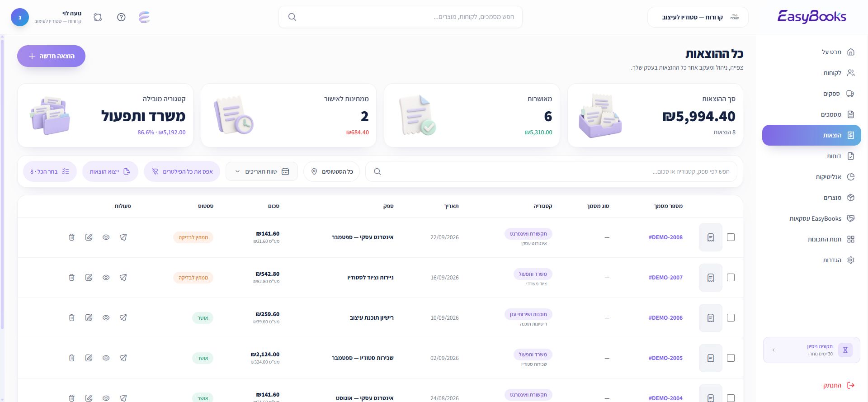Tick the checkbox for DEMO-2005
The image size is (868, 402).
[731, 358]
